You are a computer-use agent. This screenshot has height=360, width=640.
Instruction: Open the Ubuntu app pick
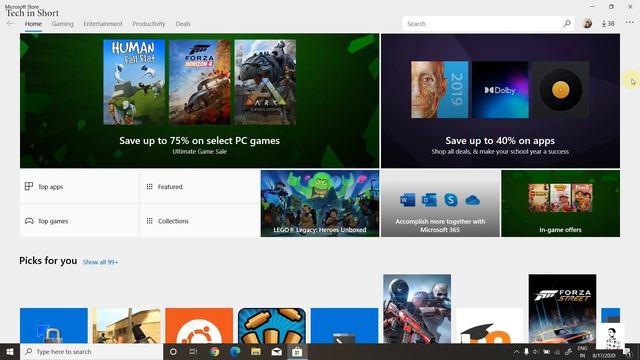tap(199, 326)
